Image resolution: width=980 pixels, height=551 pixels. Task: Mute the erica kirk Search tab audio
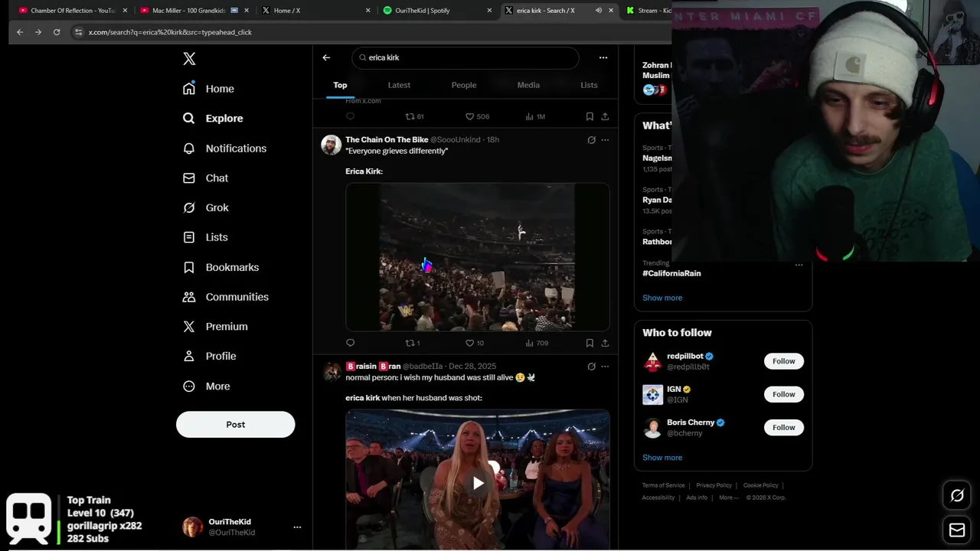click(x=599, y=11)
